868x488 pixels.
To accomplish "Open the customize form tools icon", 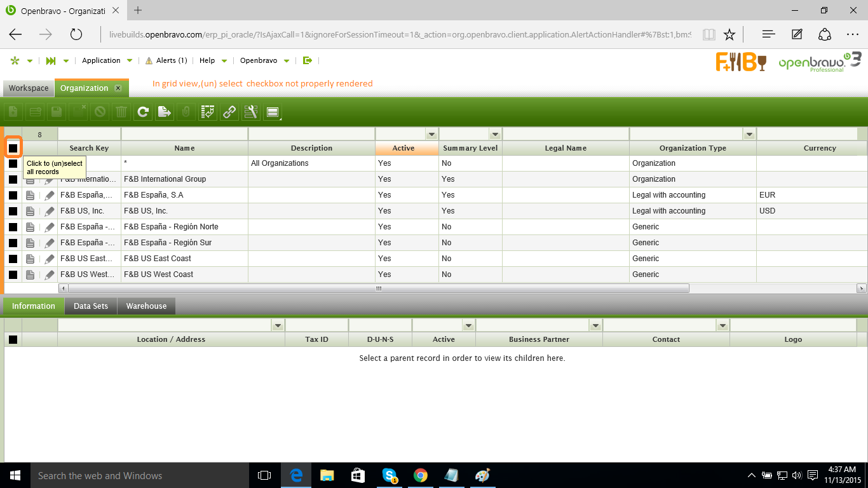I will pyautogui.click(x=251, y=112).
